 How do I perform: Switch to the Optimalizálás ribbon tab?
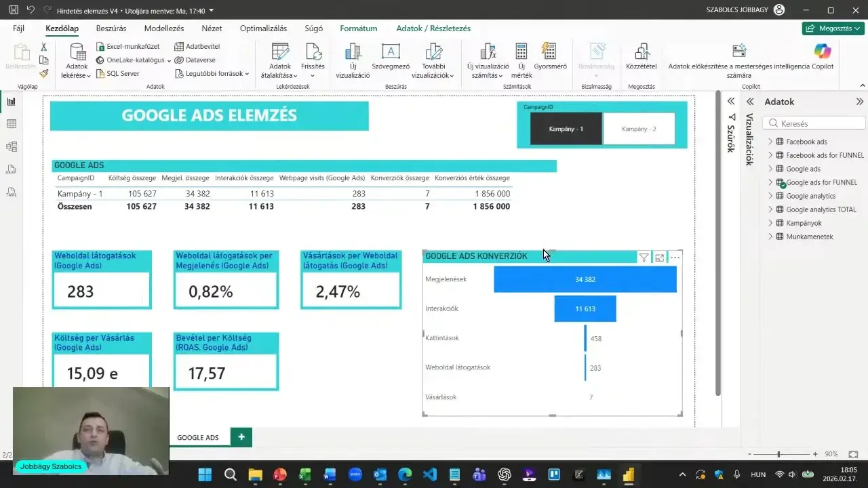[x=263, y=28]
